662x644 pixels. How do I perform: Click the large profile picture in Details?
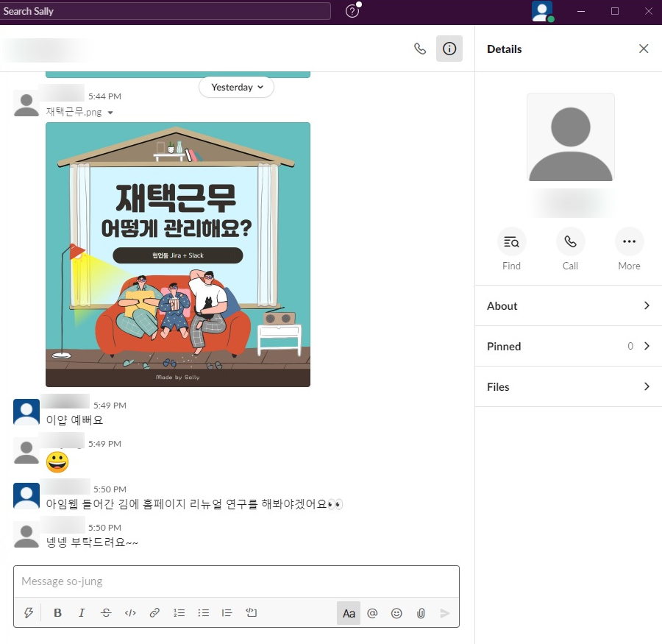tap(570, 138)
